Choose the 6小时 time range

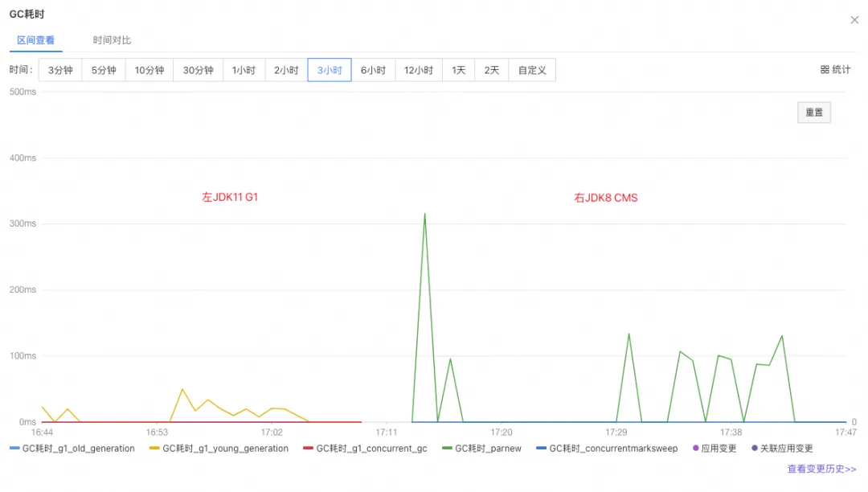coord(373,70)
